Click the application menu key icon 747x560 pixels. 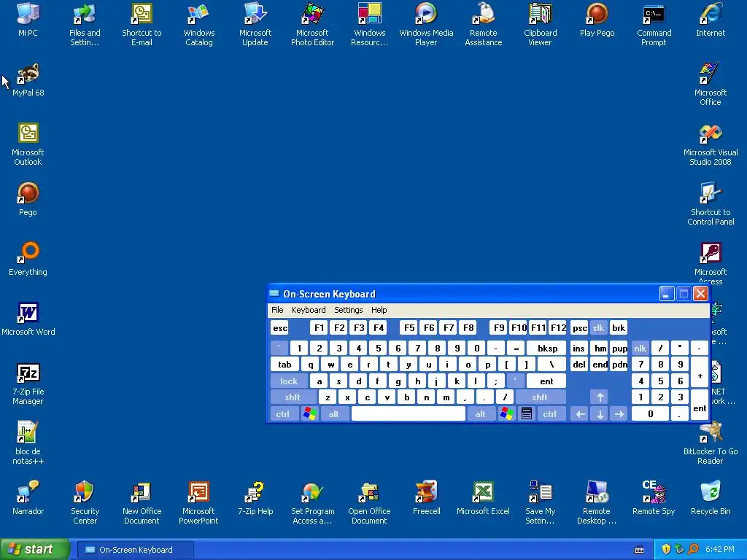[527, 414]
